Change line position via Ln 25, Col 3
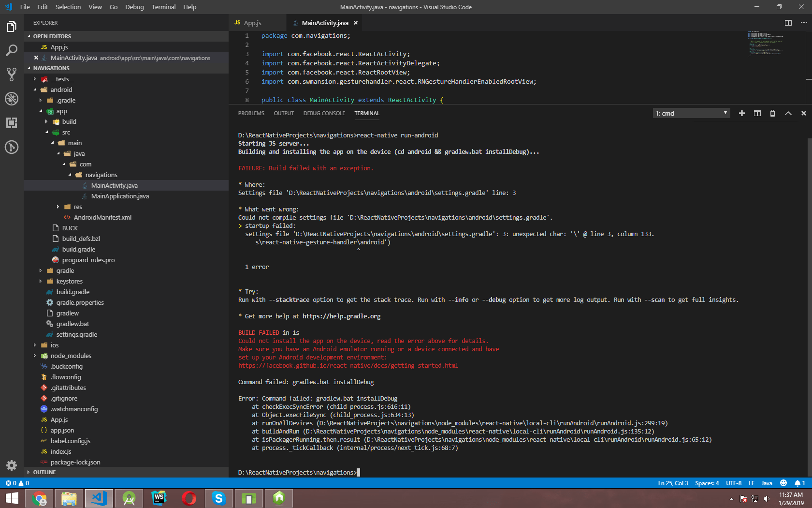812x508 pixels. point(673,483)
